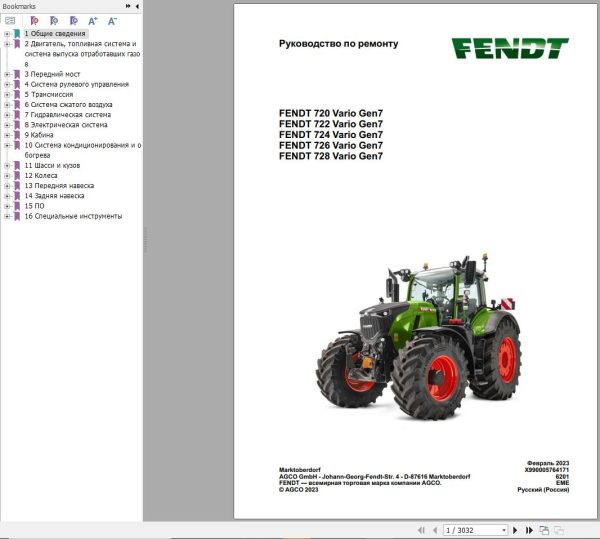Open bookmark 9 Кабина

pos(39,135)
